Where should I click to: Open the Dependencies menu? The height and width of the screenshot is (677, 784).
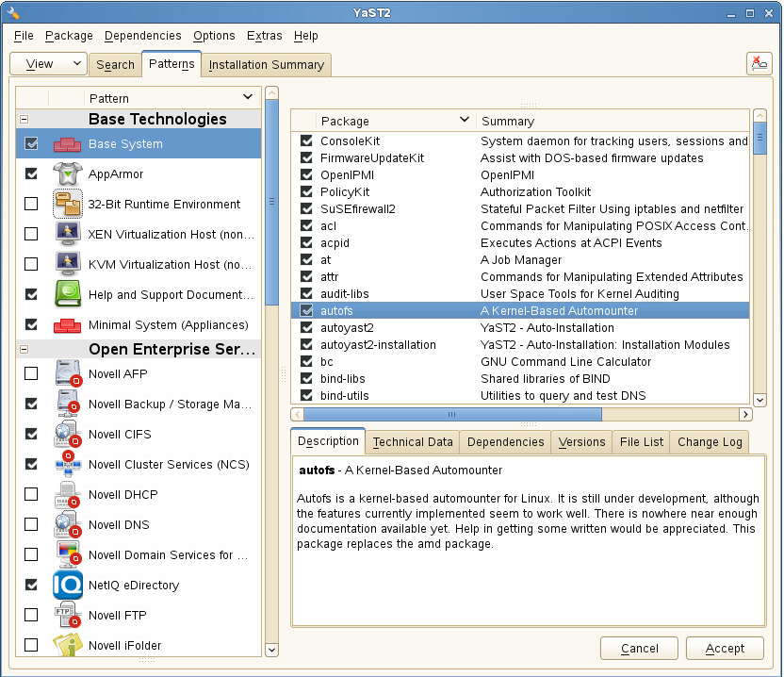142,36
